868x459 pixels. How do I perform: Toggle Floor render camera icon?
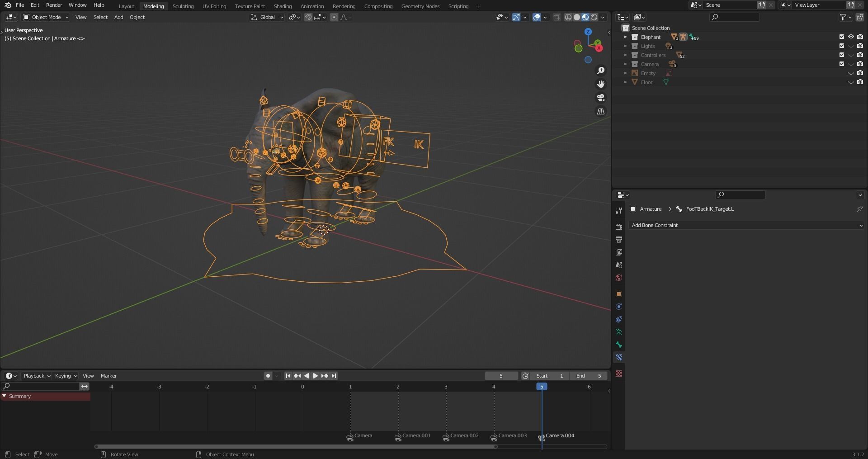pyautogui.click(x=860, y=82)
